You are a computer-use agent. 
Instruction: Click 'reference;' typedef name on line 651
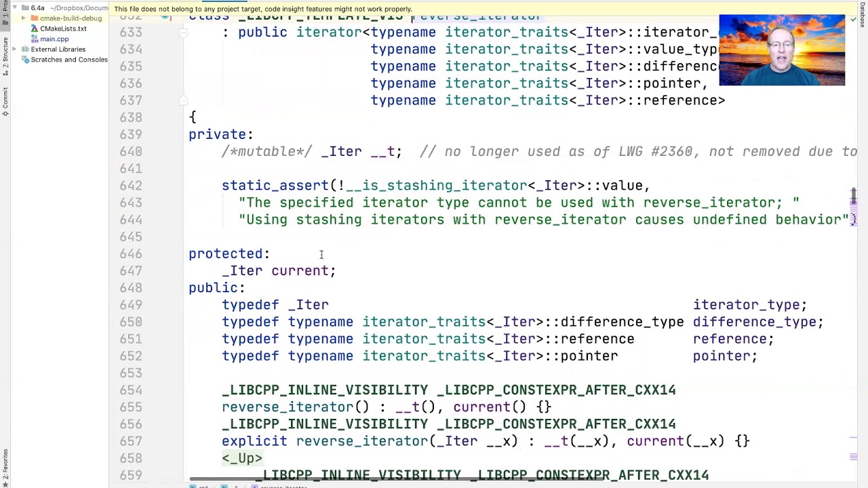tap(734, 339)
